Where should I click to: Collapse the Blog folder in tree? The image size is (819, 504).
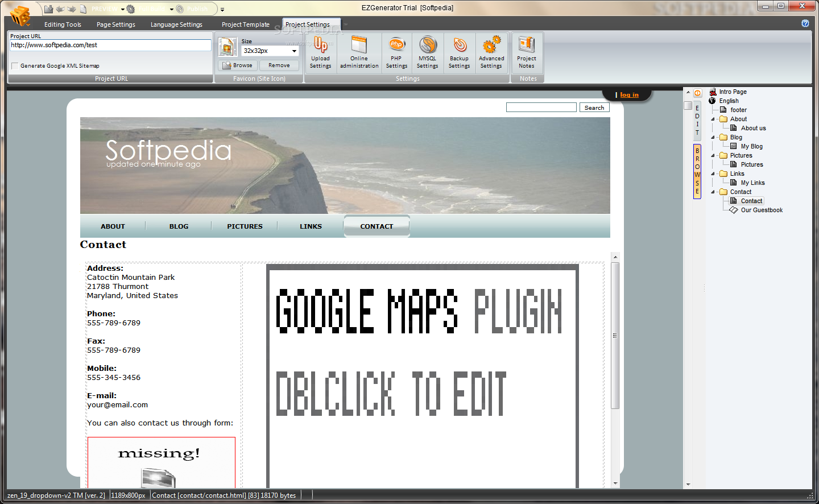(713, 138)
